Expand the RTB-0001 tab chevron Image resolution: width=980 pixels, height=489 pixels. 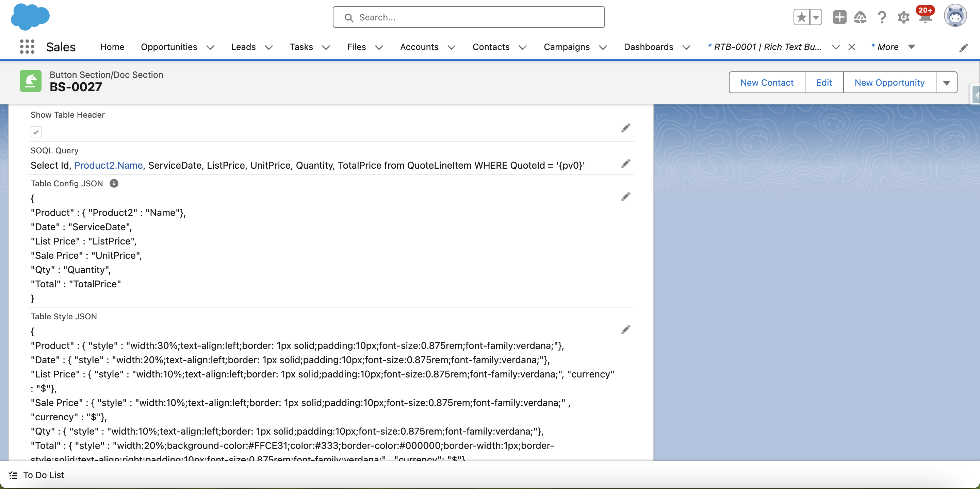click(x=835, y=47)
